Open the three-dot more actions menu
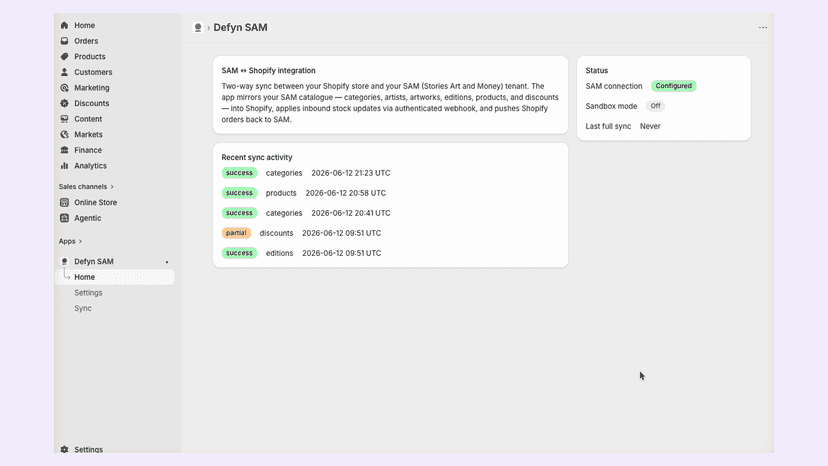828x466 pixels. (x=763, y=27)
